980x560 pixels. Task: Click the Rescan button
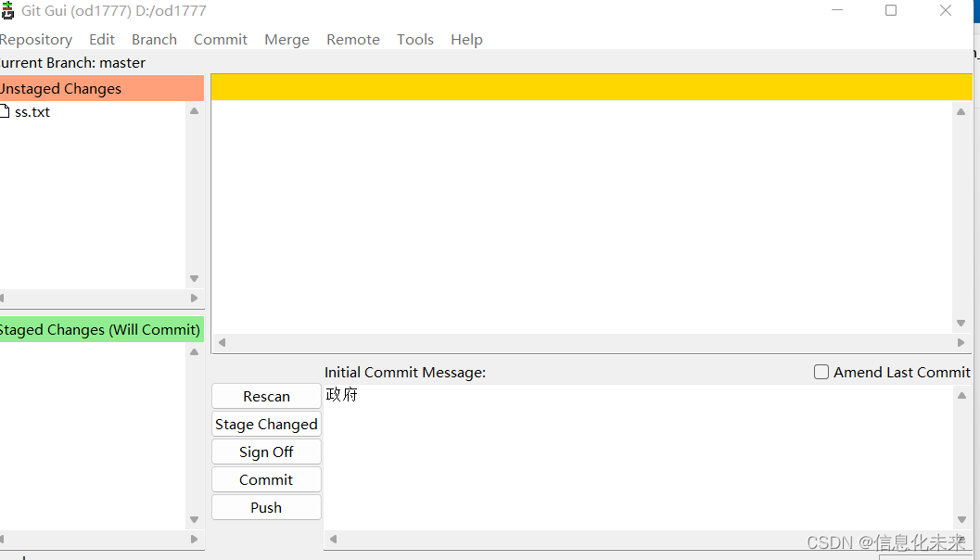[x=266, y=396]
